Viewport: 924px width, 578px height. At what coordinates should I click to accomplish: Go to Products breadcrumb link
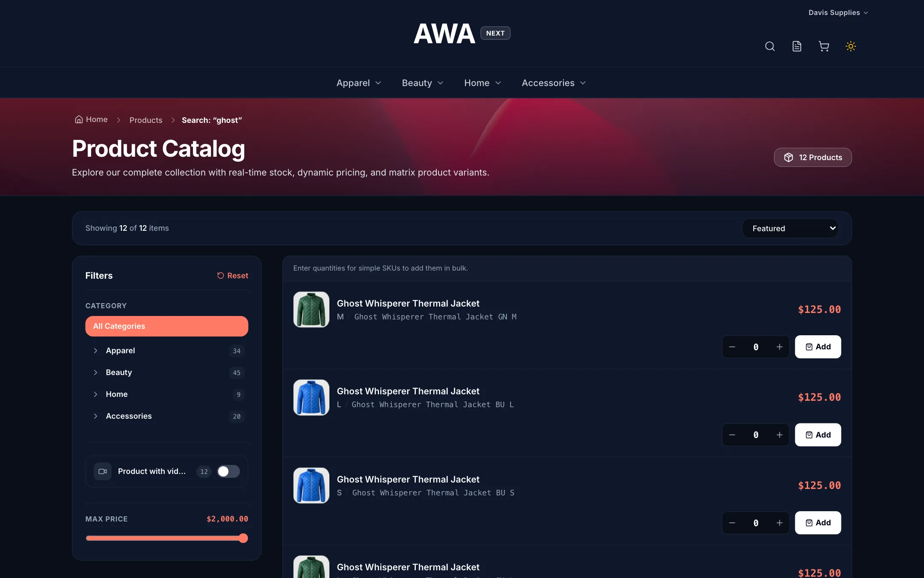pyautogui.click(x=146, y=120)
